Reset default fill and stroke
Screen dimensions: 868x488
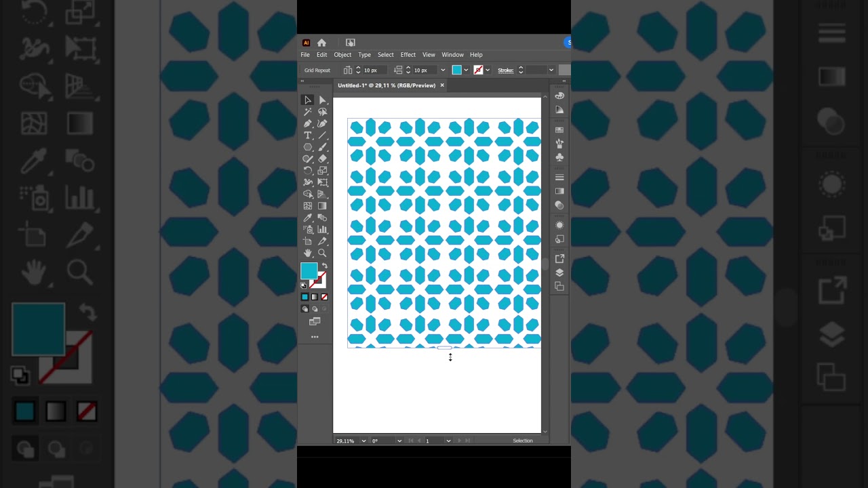[x=304, y=285]
